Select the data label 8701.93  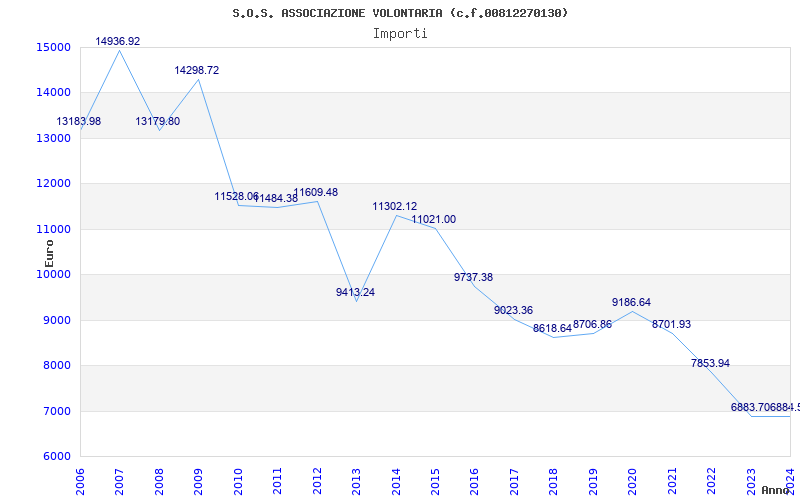tap(671, 324)
